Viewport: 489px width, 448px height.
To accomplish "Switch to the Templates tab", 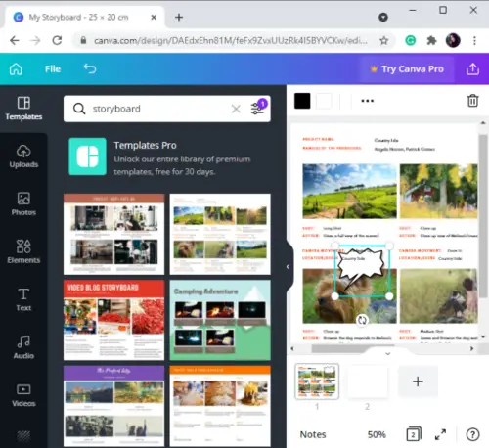I will click(23, 109).
